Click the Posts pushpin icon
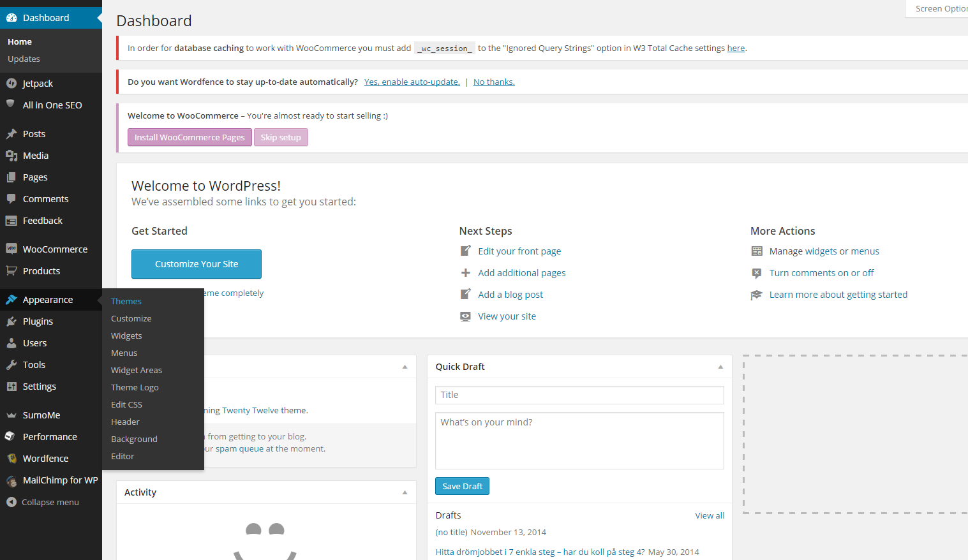Viewport: 968px width, 560px height. (11, 134)
